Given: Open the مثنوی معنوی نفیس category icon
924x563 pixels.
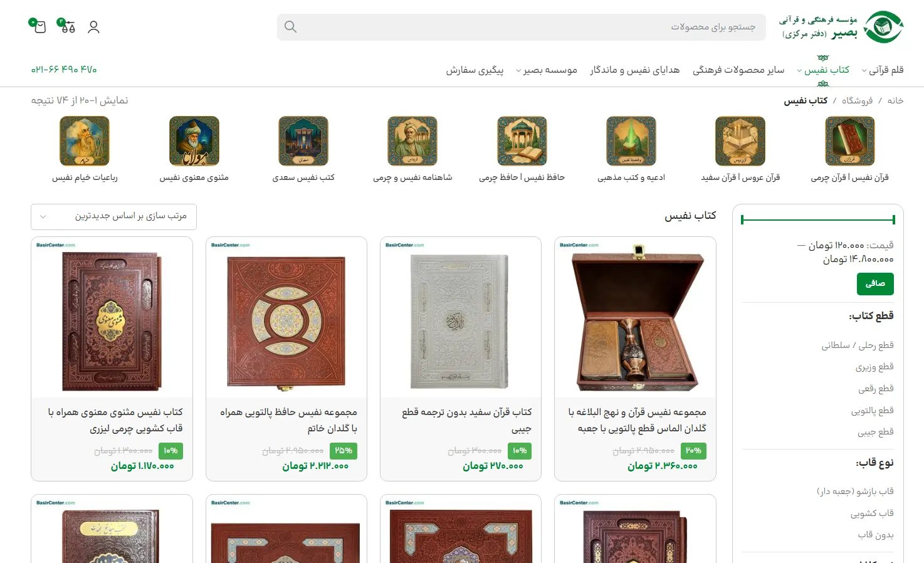Looking at the screenshot, I should pyautogui.click(x=194, y=141).
